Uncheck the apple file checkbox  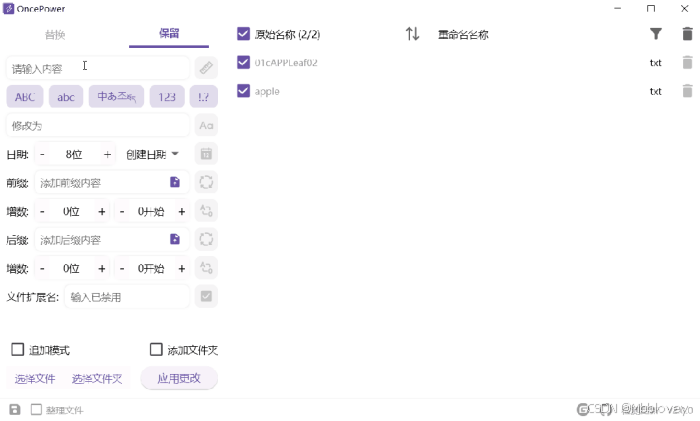tap(243, 91)
